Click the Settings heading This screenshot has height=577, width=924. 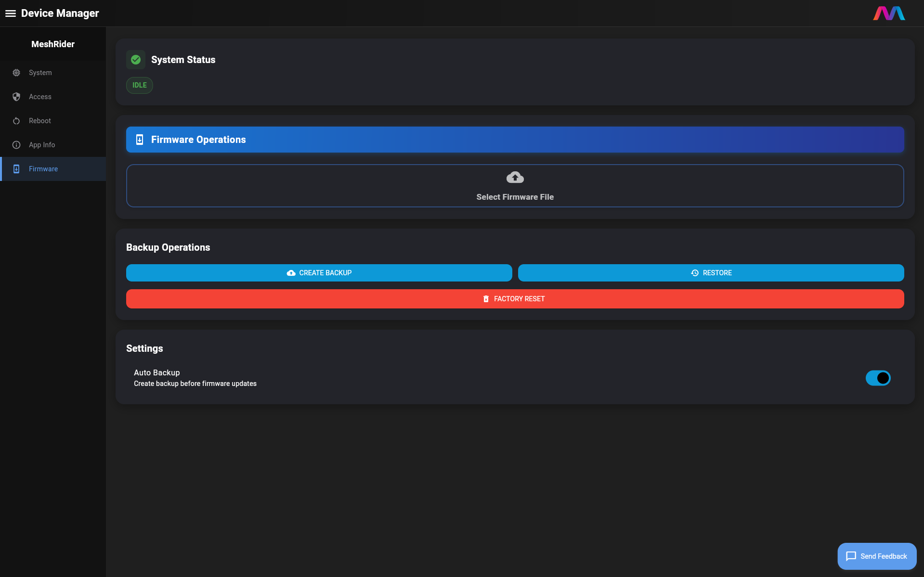click(144, 348)
